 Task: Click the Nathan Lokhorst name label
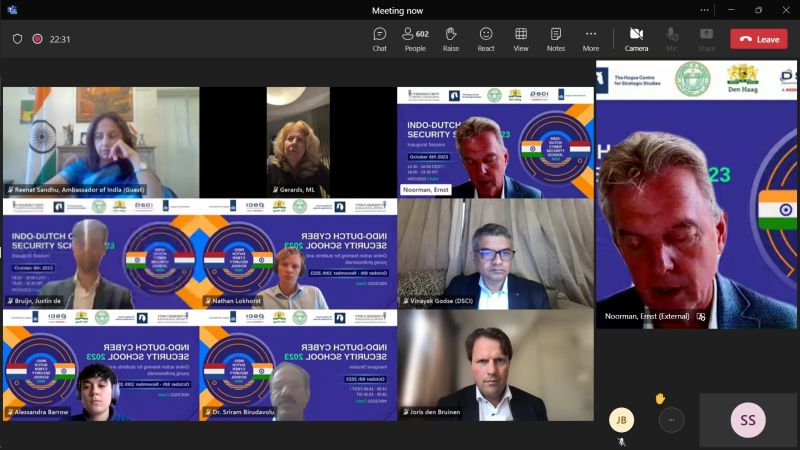click(236, 301)
